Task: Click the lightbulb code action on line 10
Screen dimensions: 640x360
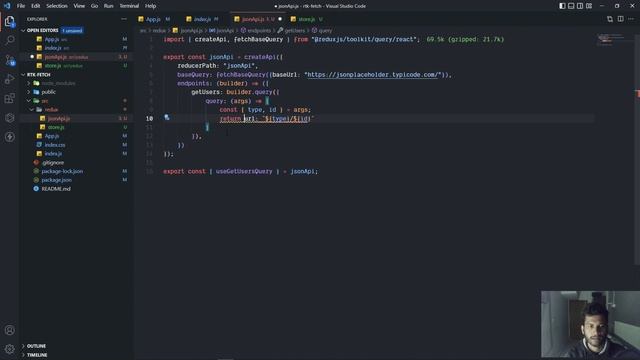Action: pos(167,118)
